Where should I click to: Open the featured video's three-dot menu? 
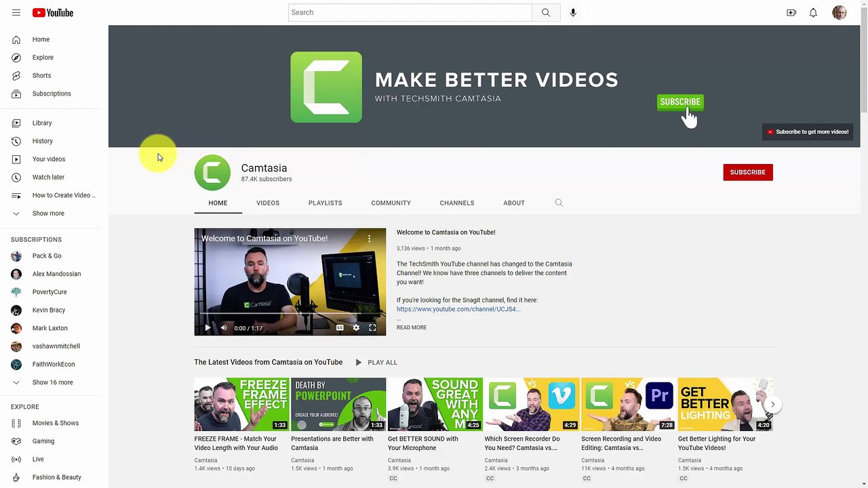click(370, 239)
